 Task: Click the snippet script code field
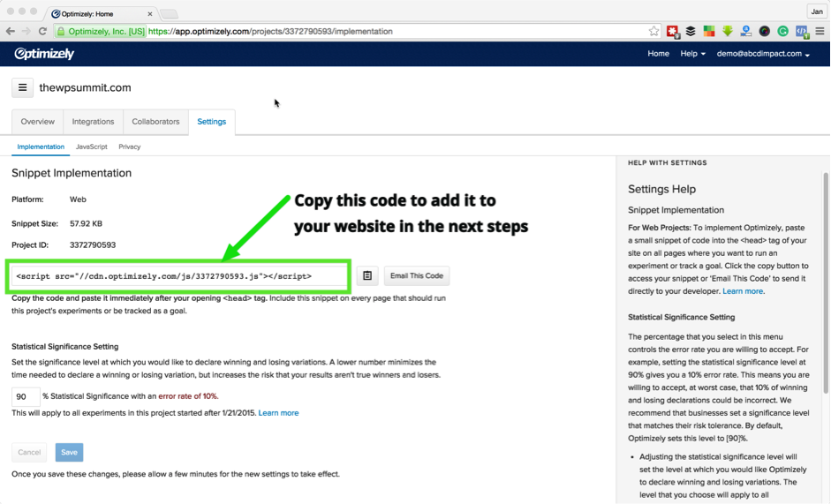[179, 276]
